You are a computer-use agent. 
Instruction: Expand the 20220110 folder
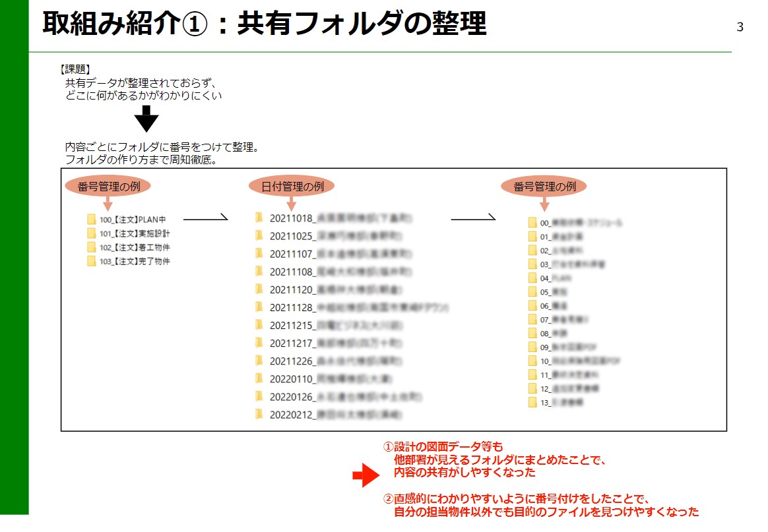click(259, 379)
